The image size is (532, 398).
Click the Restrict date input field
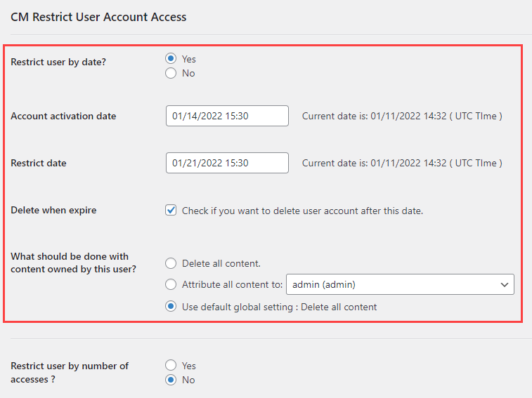(x=227, y=163)
